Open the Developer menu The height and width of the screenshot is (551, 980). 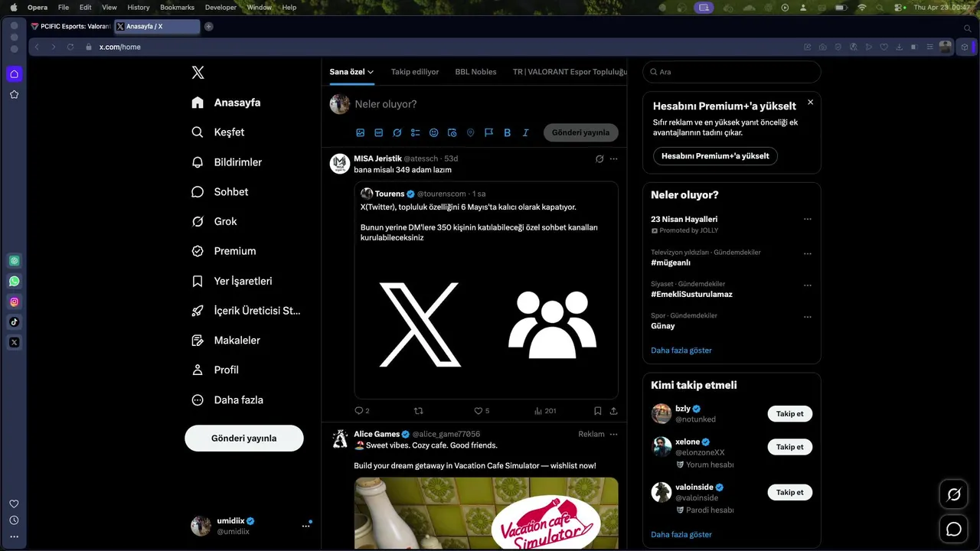220,7
